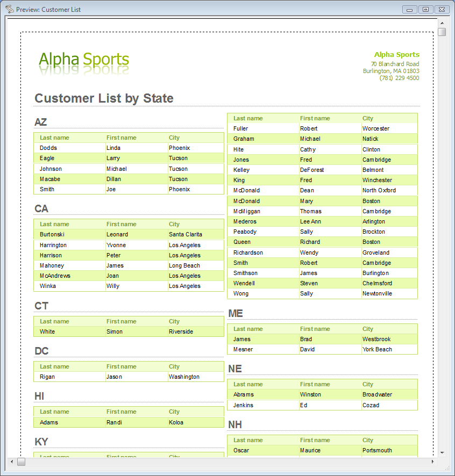This screenshot has width=455, height=476.
Task: Click the city 'Santa Clarita'
Action: coord(186,234)
